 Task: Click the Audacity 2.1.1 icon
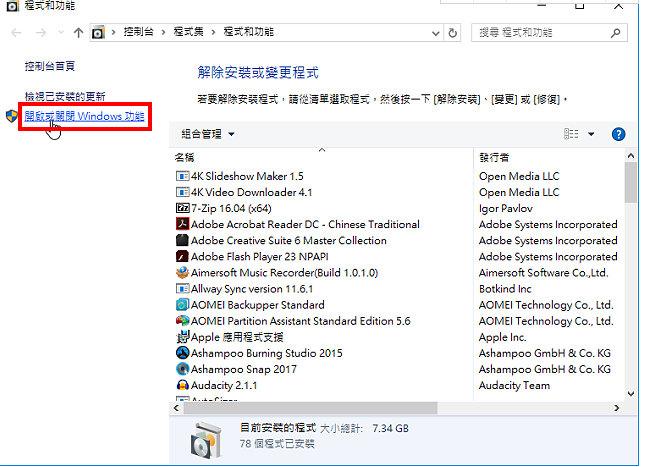click(182, 385)
